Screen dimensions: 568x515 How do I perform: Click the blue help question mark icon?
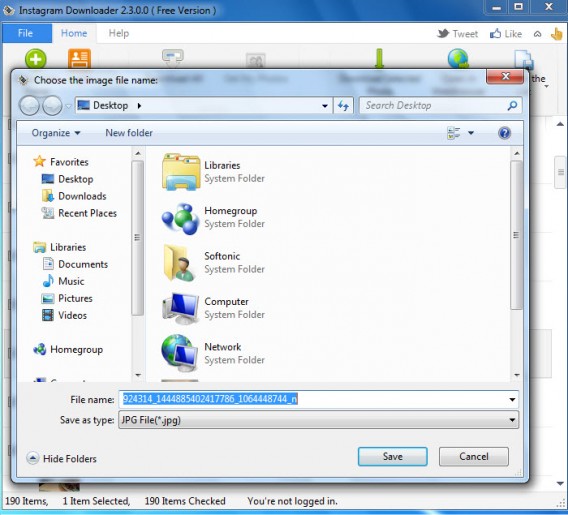[x=504, y=133]
